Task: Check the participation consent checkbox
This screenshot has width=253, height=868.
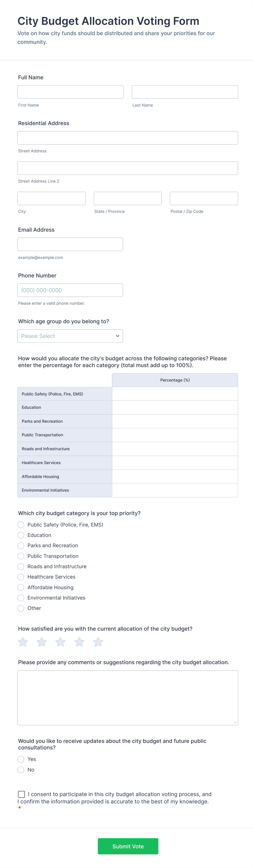Action: [x=21, y=794]
